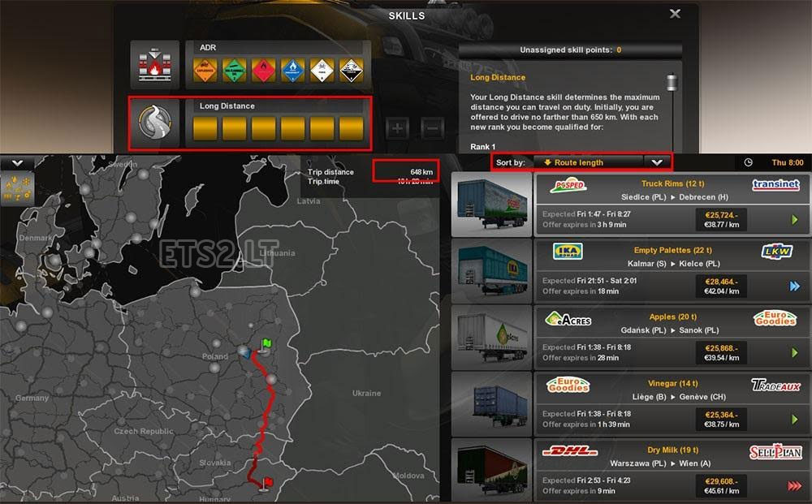Click the Unassigned skill points counter
Viewport: 812px width, 504px height.
(570, 50)
